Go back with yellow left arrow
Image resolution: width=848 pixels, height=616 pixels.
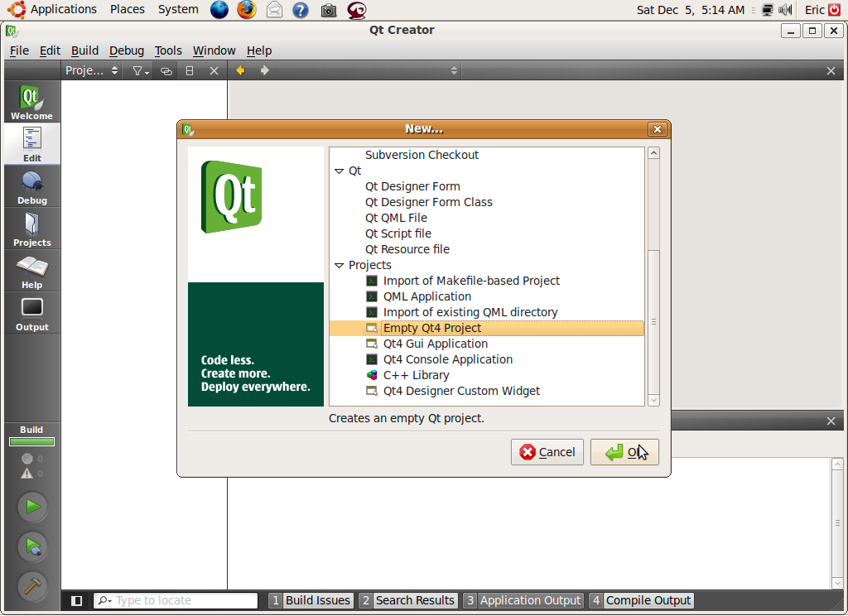[240, 70]
